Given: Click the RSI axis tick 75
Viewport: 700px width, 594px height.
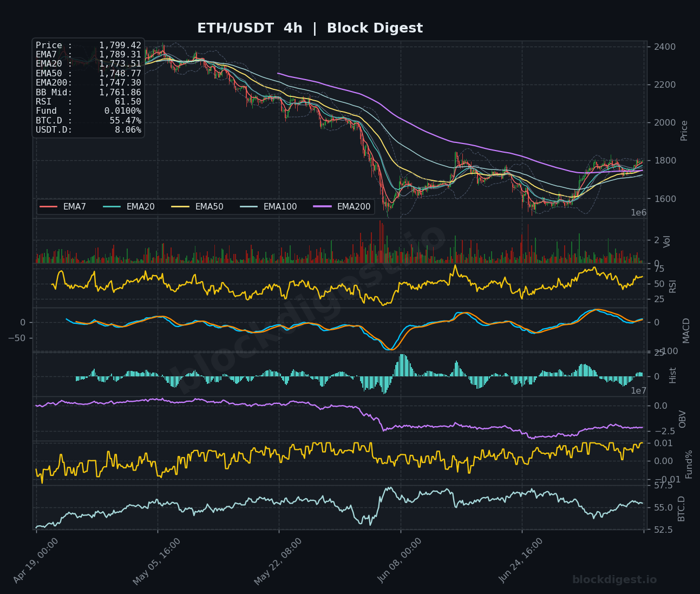Looking at the screenshot, I should click(x=659, y=269).
